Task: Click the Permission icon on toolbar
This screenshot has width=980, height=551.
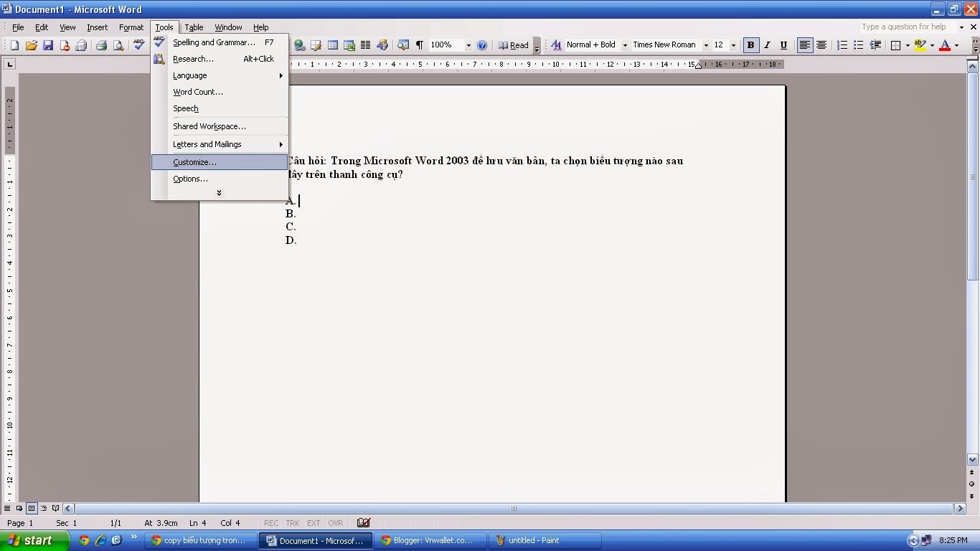Action: [x=65, y=45]
